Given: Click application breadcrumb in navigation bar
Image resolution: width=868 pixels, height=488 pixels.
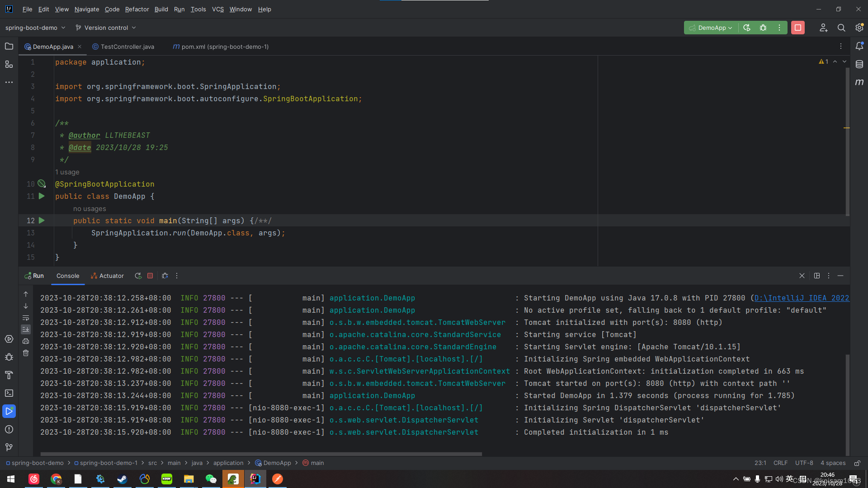Looking at the screenshot, I should coord(228,463).
